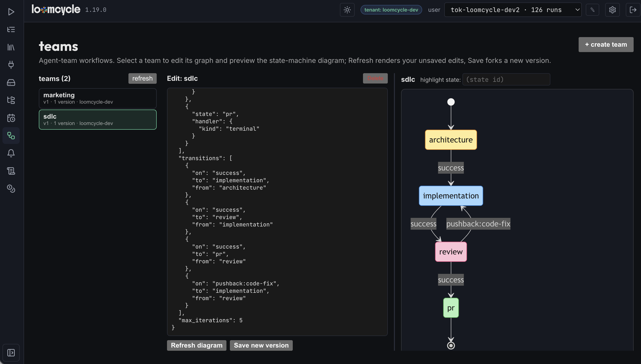Open the run/play page in sidebar
This screenshot has height=364, width=641.
coord(11,12)
